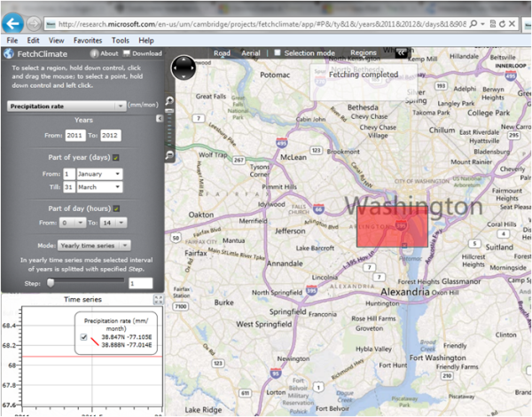
Task: Click the Download disk icon
Action: (x=127, y=53)
